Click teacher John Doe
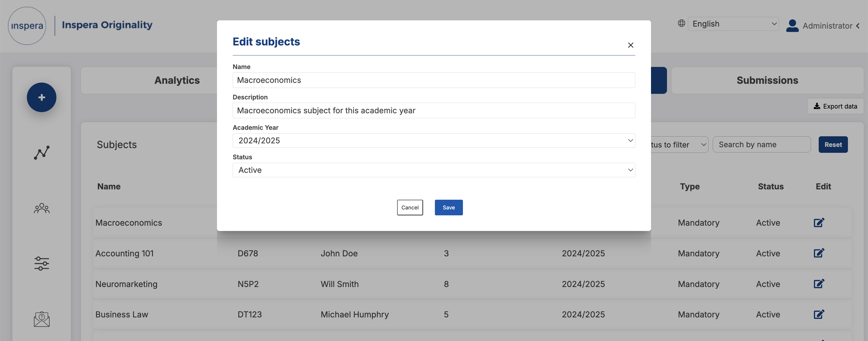Image resolution: width=868 pixels, height=341 pixels. point(339,253)
